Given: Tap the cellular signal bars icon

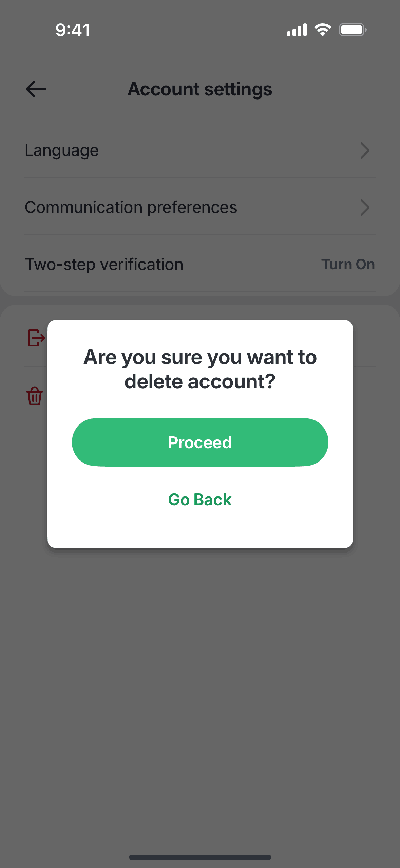Looking at the screenshot, I should pyautogui.click(x=297, y=30).
